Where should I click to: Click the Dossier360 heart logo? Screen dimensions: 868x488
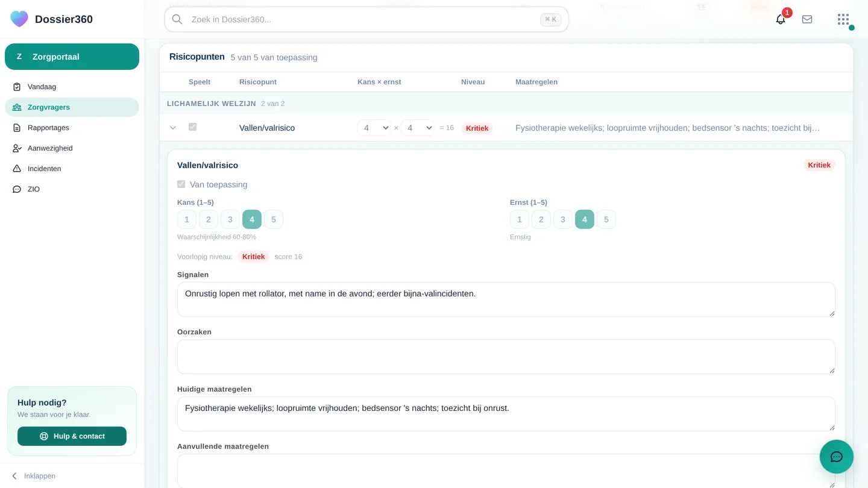[x=19, y=19]
